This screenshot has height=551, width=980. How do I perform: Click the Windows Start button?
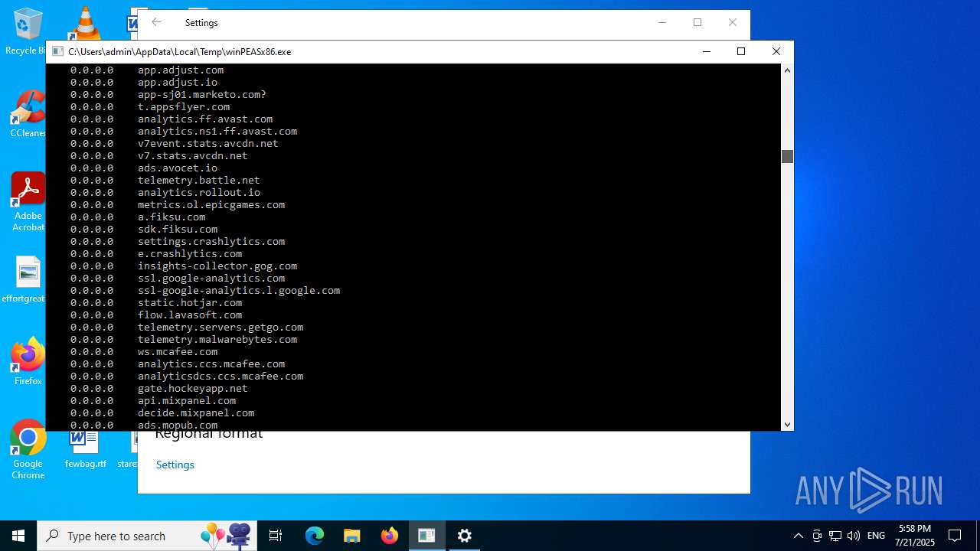coord(18,536)
